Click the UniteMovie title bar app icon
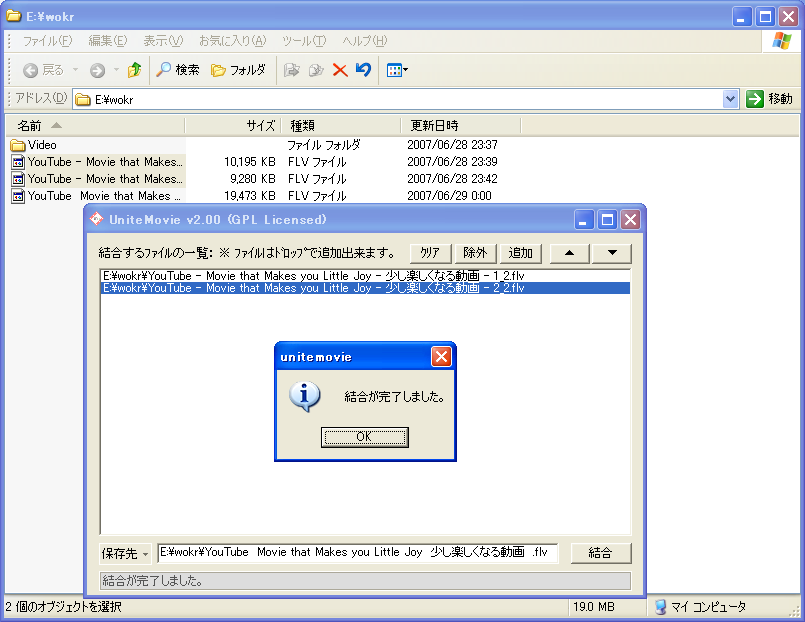This screenshot has width=805, height=622. click(x=97, y=219)
